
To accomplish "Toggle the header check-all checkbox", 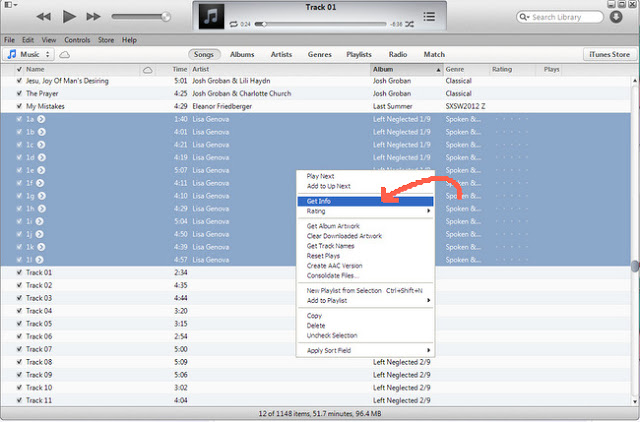I will pos(19,69).
